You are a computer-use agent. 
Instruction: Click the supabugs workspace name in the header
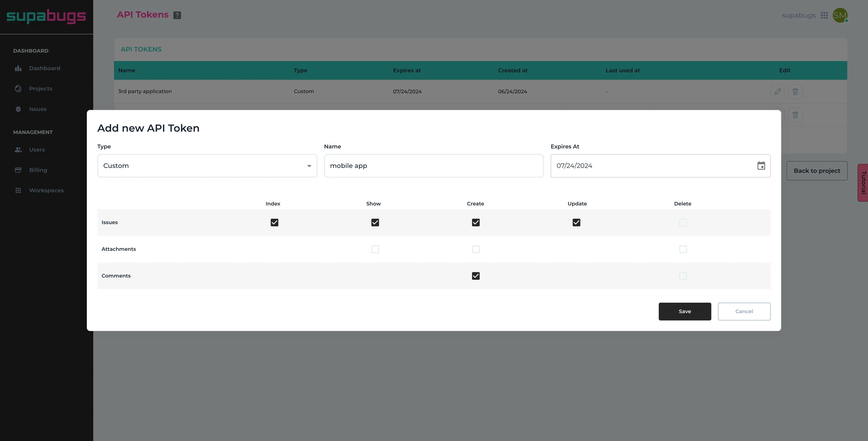[x=798, y=15]
